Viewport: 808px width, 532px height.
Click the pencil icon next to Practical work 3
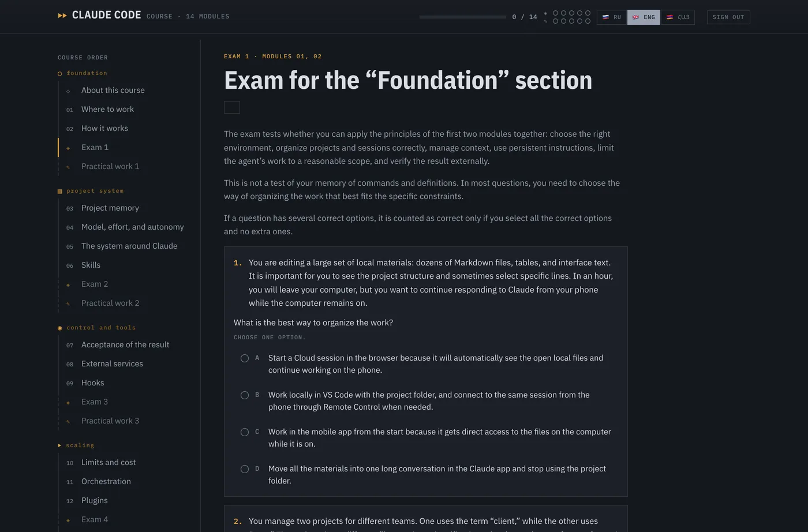coord(68,422)
